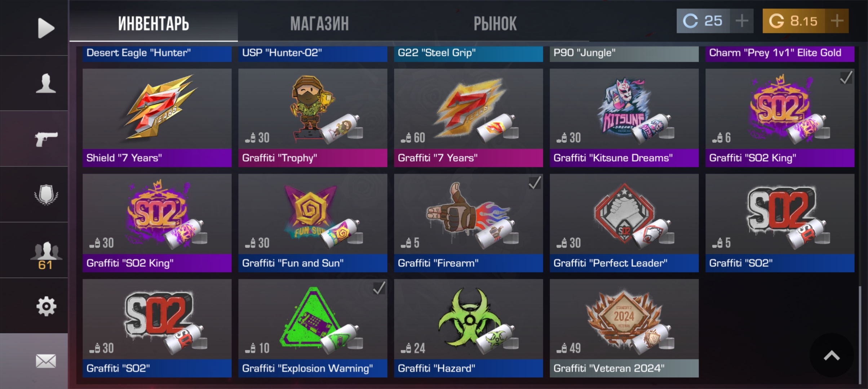
Task: Click the inventory vertical scrollbar
Action: pyautogui.click(x=860, y=335)
